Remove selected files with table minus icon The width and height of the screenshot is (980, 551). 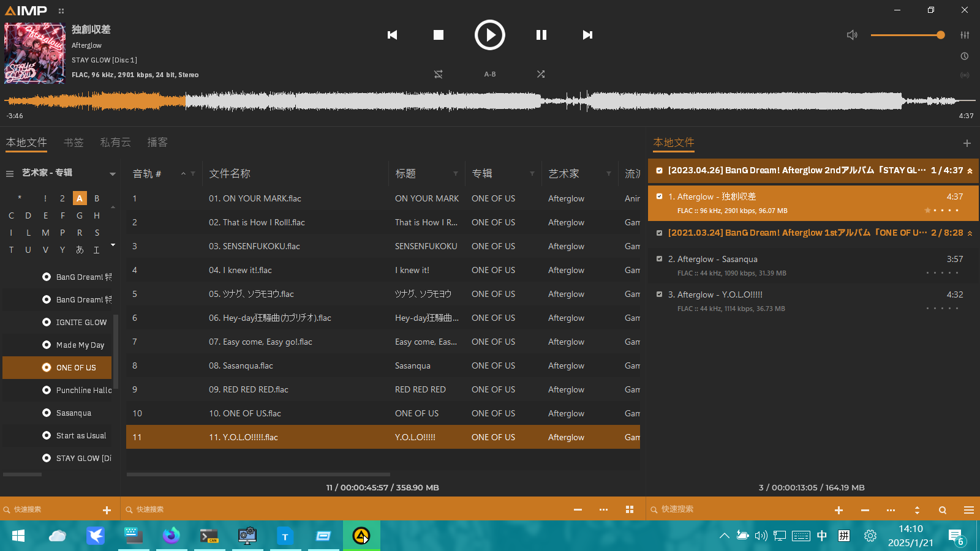(x=578, y=509)
